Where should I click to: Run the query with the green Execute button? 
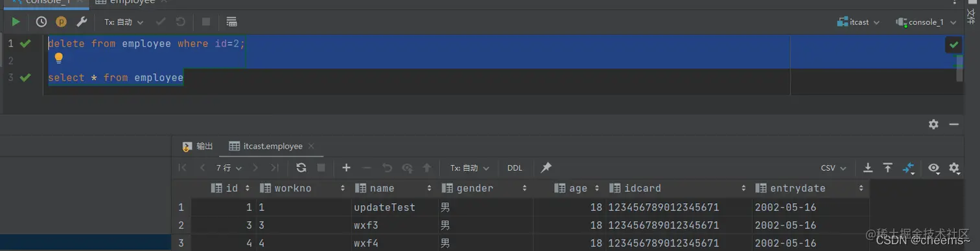coord(16,22)
